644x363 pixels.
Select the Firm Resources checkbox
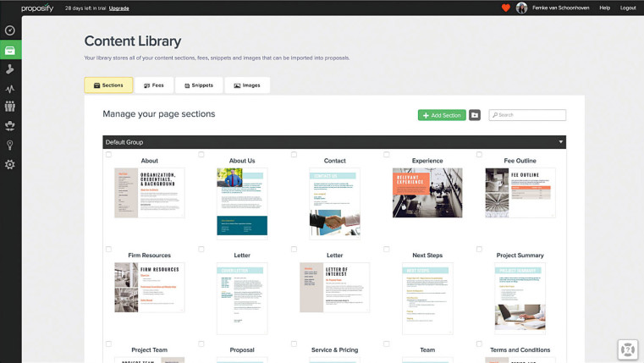click(108, 250)
